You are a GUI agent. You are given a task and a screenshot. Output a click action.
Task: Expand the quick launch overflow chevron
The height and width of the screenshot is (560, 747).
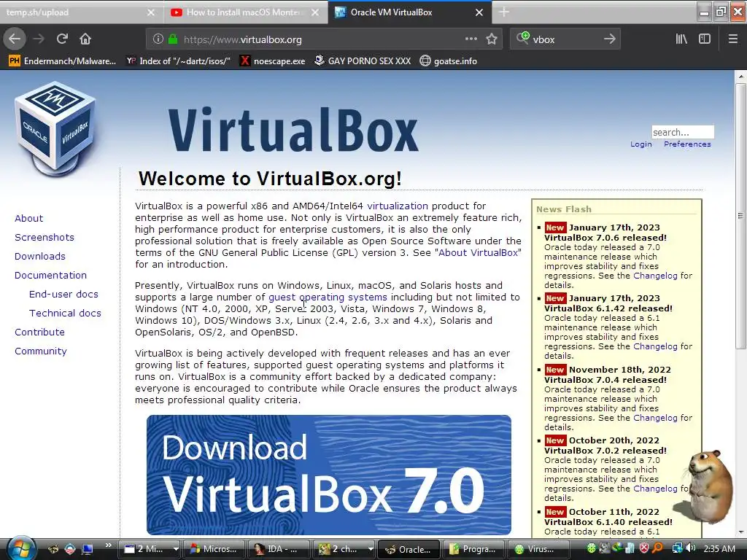click(x=108, y=545)
